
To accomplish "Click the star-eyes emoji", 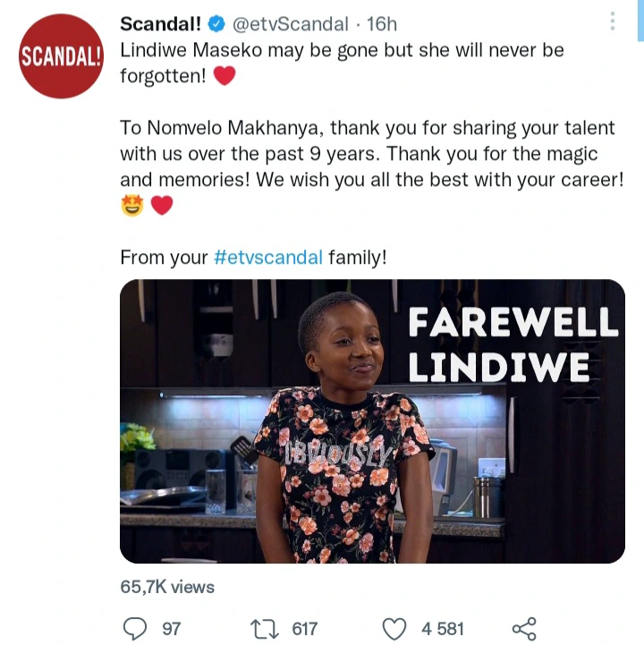I will [132, 205].
